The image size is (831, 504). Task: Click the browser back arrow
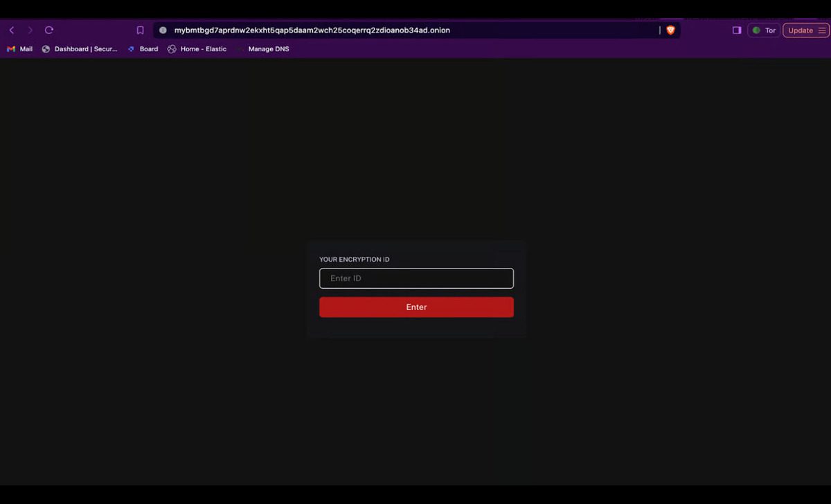(x=12, y=30)
